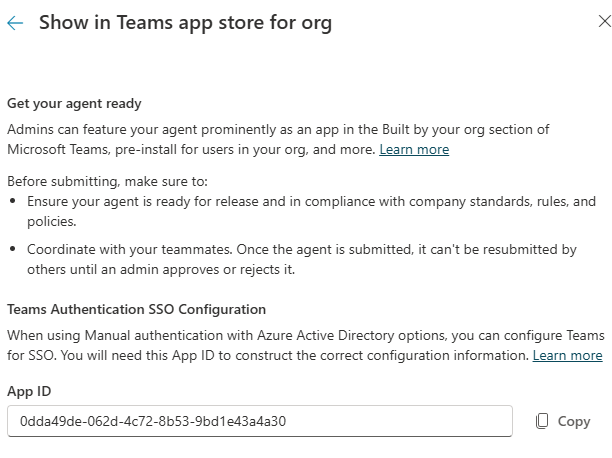Go back using the left arrow icon
Screen dimensions: 612x458
[x=15, y=23]
